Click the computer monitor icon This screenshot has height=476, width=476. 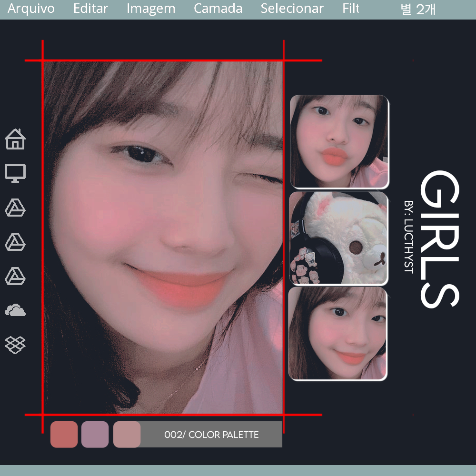(15, 173)
